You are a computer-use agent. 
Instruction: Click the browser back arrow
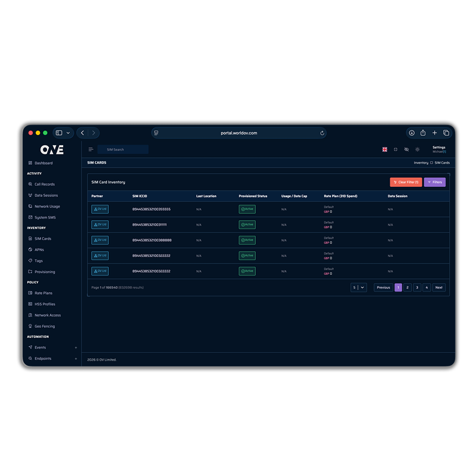pos(83,133)
